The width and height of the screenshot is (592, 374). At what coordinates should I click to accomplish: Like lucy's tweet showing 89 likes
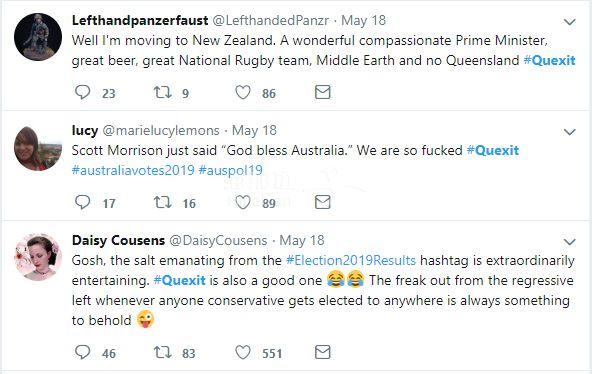[x=243, y=202]
